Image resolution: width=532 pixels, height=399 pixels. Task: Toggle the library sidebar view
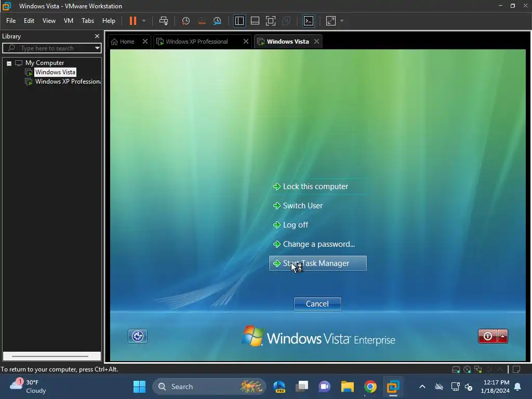click(239, 21)
